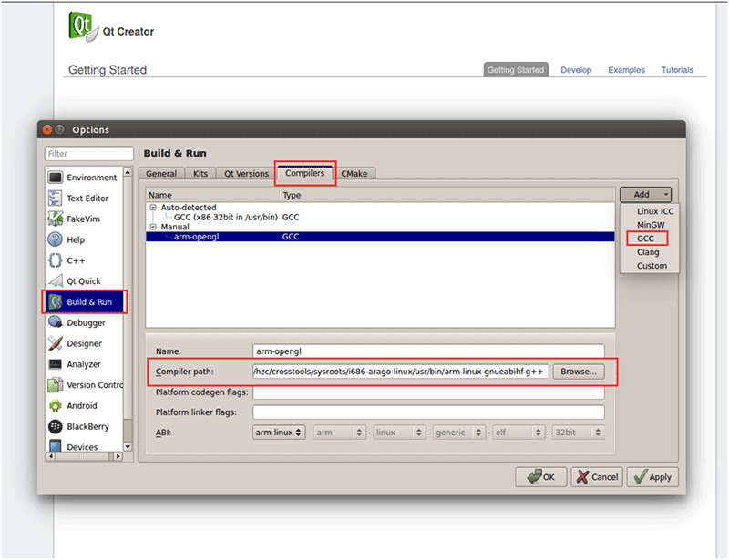
Task: Collapse the Auto-detected compilers group
Action: pyautogui.click(x=153, y=208)
